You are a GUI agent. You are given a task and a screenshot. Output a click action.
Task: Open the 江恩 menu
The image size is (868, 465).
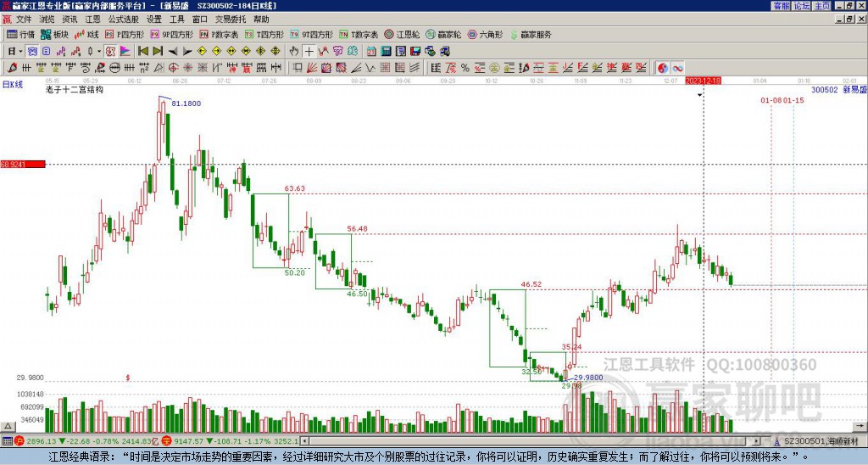coord(92,20)
